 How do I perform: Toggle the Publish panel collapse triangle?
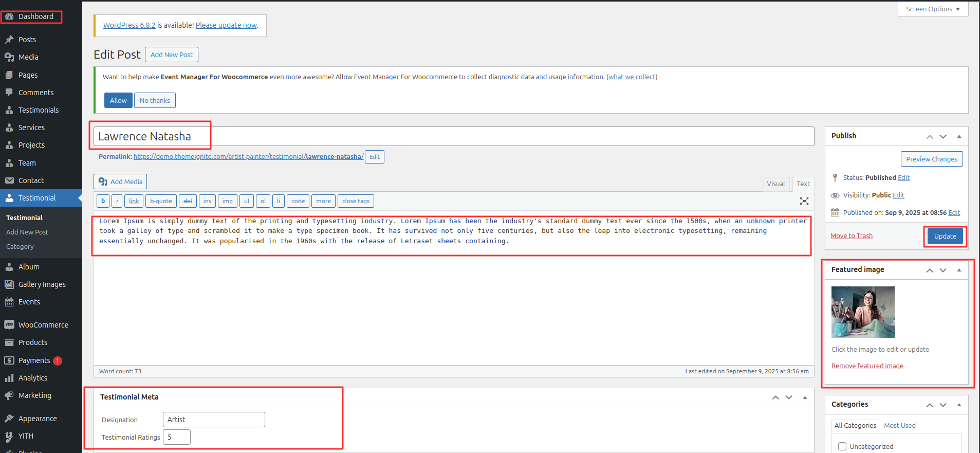(959, 136)
